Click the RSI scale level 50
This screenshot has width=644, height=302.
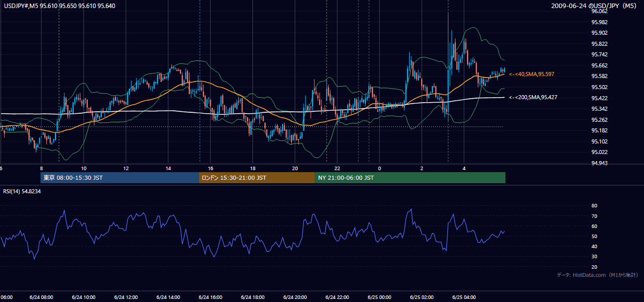tap(594, 236)
